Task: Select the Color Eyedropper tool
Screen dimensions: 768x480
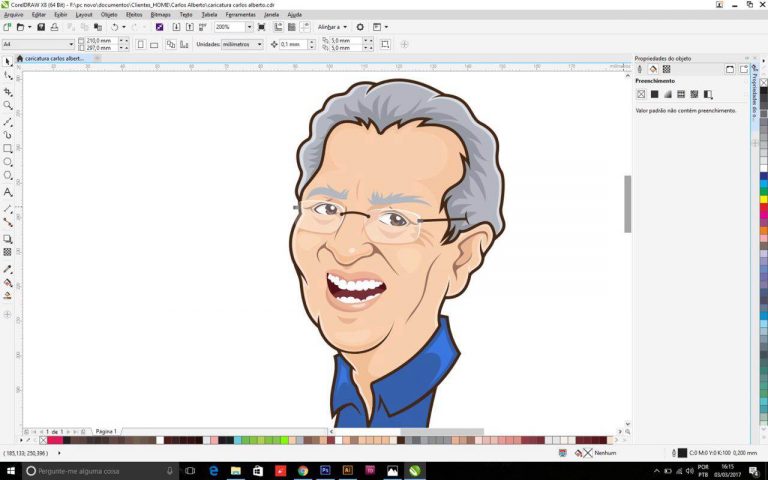Action: tap(8, 269)
